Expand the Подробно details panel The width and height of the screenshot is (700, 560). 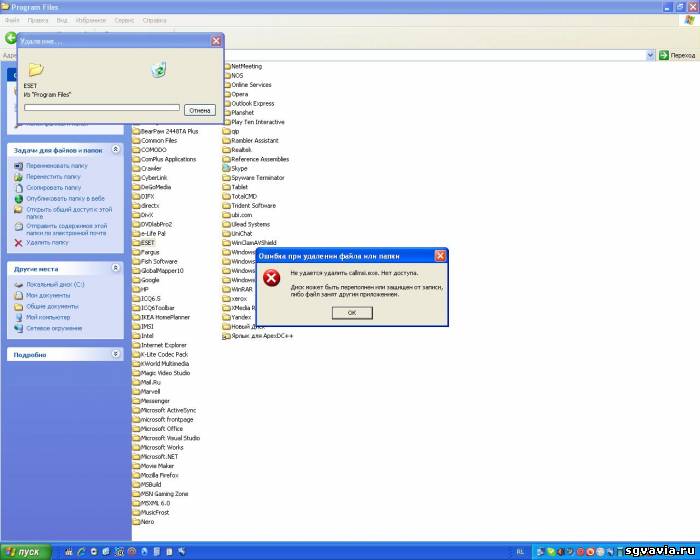tap(116, 354)
